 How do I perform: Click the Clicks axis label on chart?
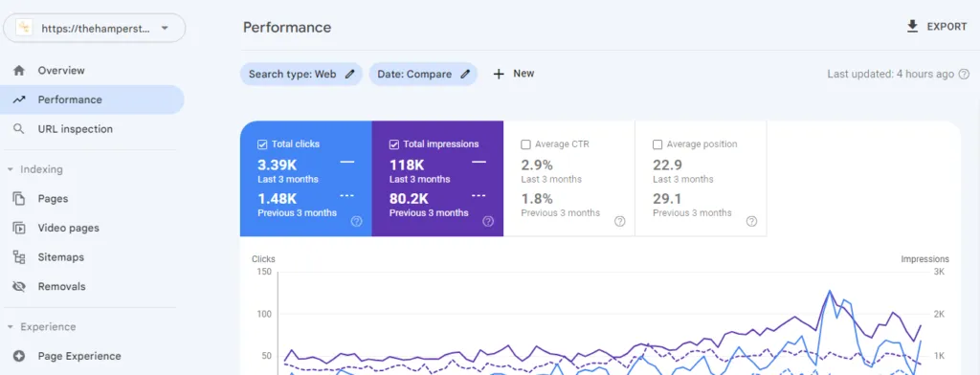pos(263,258)
